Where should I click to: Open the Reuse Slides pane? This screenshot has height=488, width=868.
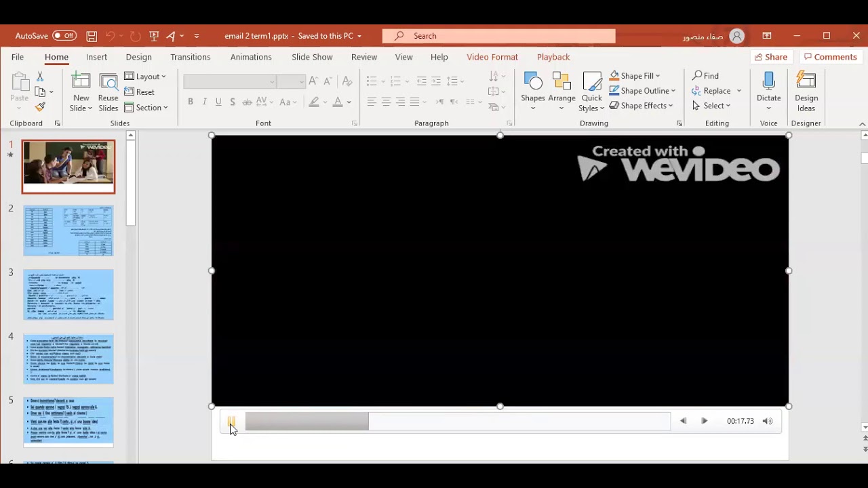(108, 92)
